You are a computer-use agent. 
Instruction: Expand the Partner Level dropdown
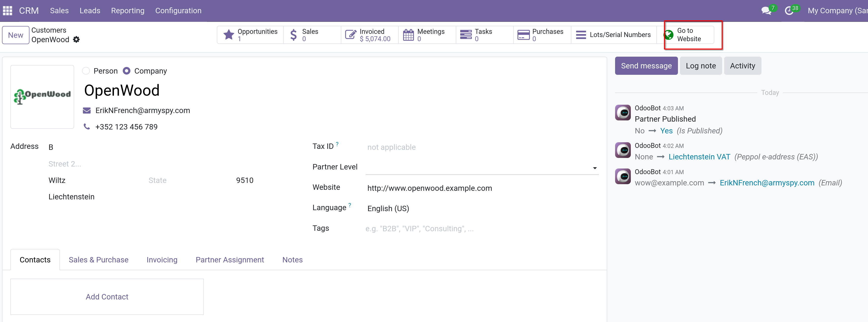[x=482, y=167]
